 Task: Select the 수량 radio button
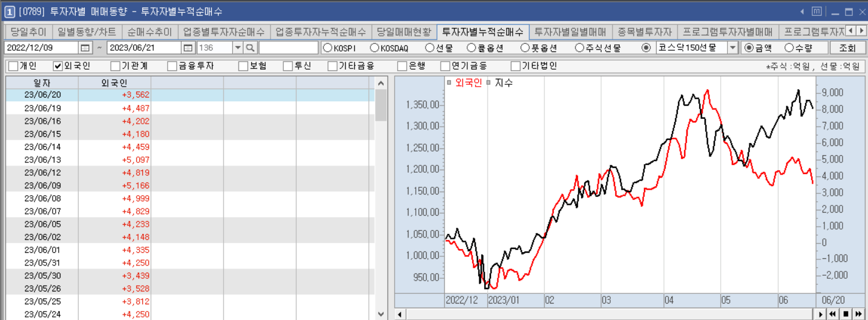[789, 47]
